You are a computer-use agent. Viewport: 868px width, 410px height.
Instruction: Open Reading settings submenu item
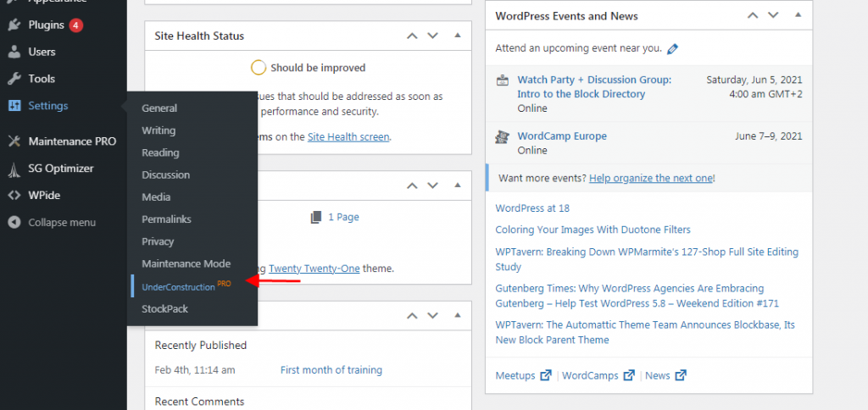160,152
